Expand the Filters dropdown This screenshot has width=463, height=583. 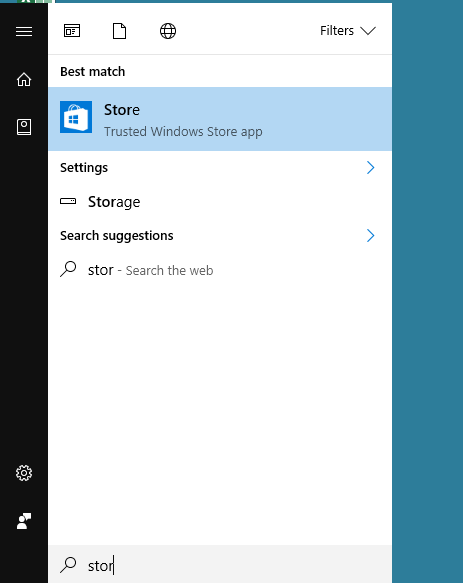point(348,30)
